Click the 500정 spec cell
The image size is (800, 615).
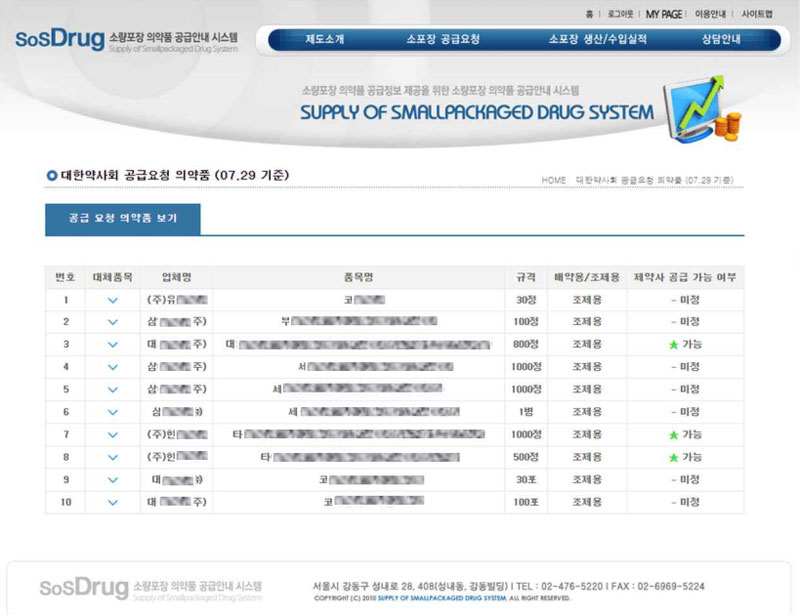point(526,457)
